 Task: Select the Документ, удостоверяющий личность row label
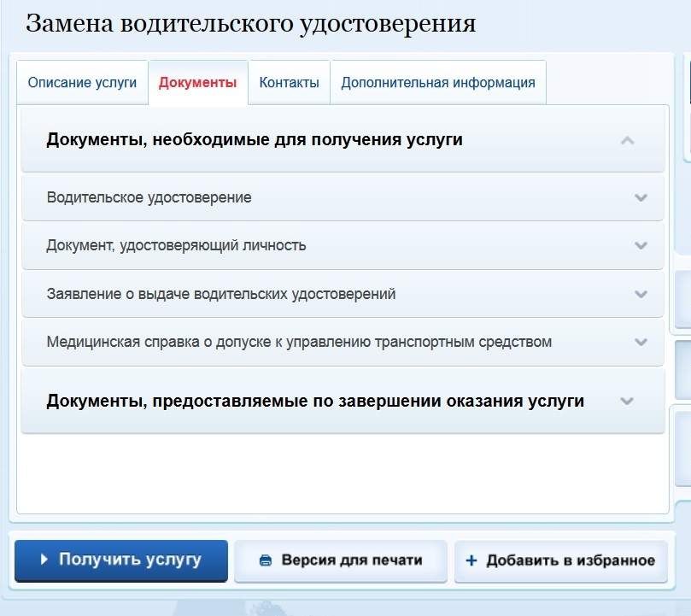pos(176,246)
